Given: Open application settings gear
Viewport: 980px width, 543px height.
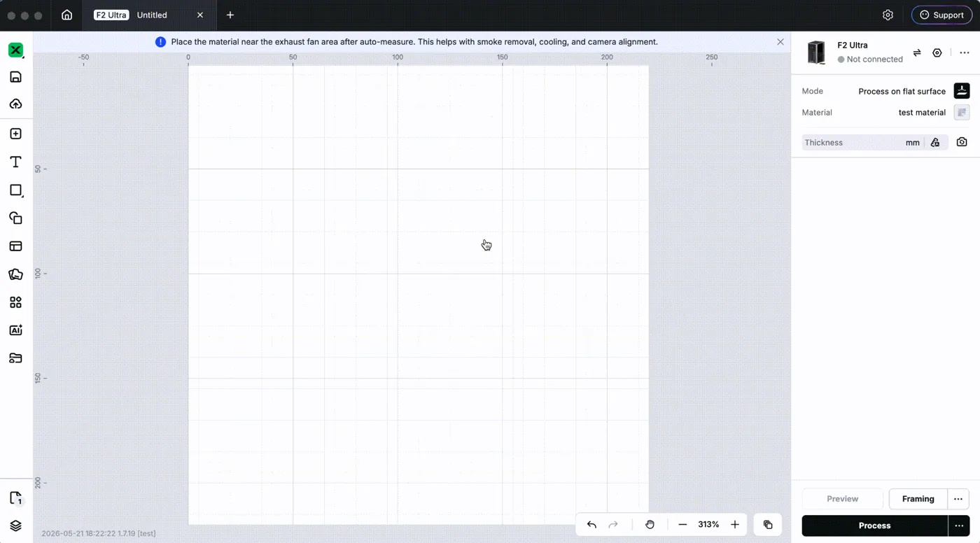Looking at the screenshot, I should pos(888,15).
